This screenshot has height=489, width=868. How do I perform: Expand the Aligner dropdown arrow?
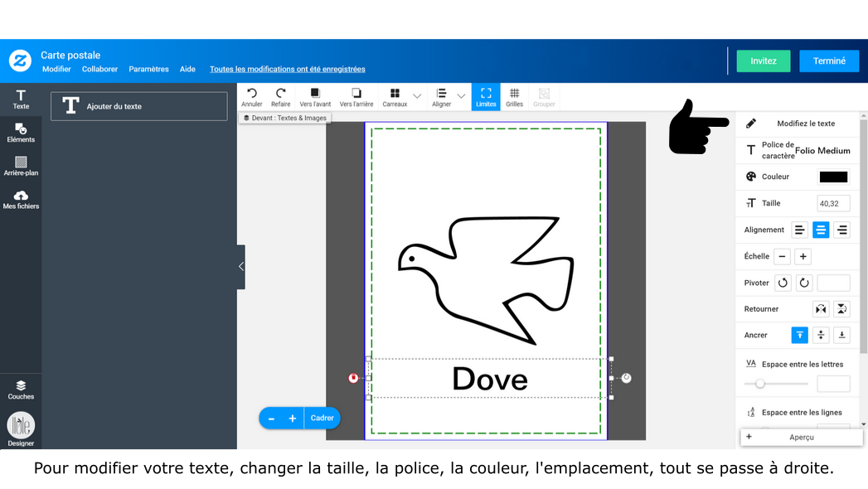click(461, 96)
